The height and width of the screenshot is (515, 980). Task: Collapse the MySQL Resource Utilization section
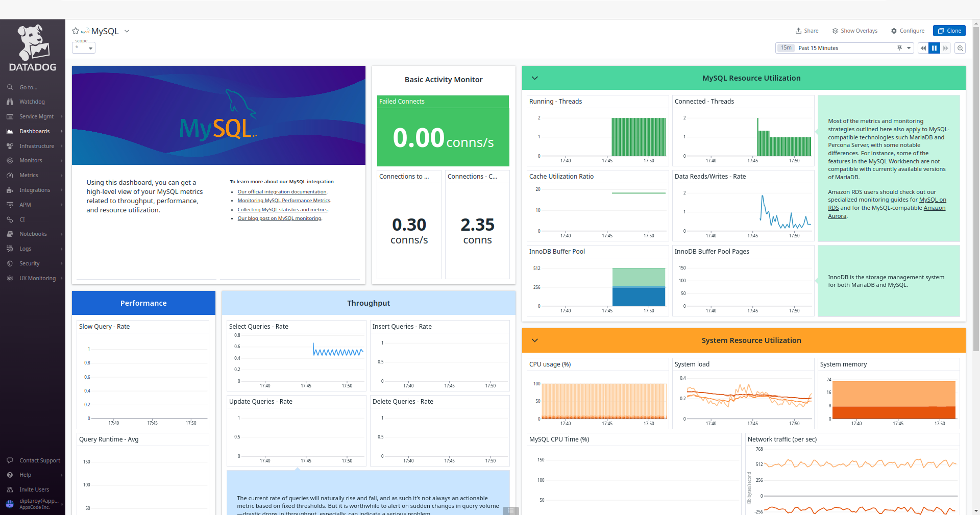(x=535, y=78)
